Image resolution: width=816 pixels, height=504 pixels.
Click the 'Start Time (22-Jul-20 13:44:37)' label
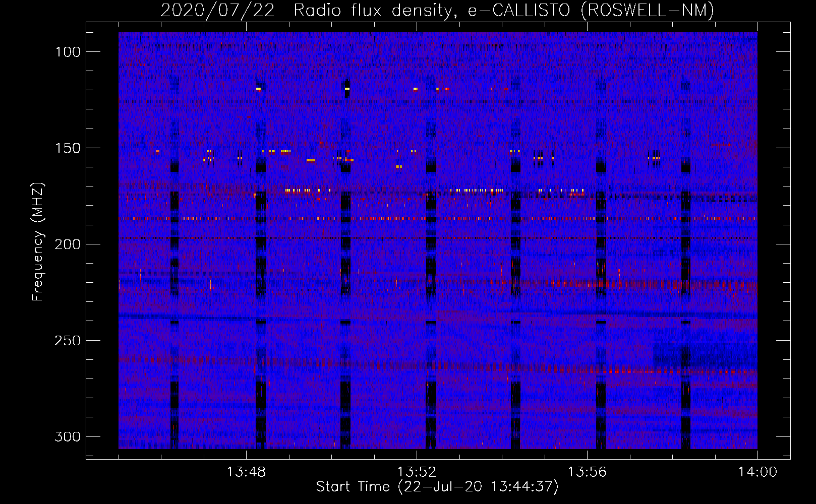(x=437, y=487)
